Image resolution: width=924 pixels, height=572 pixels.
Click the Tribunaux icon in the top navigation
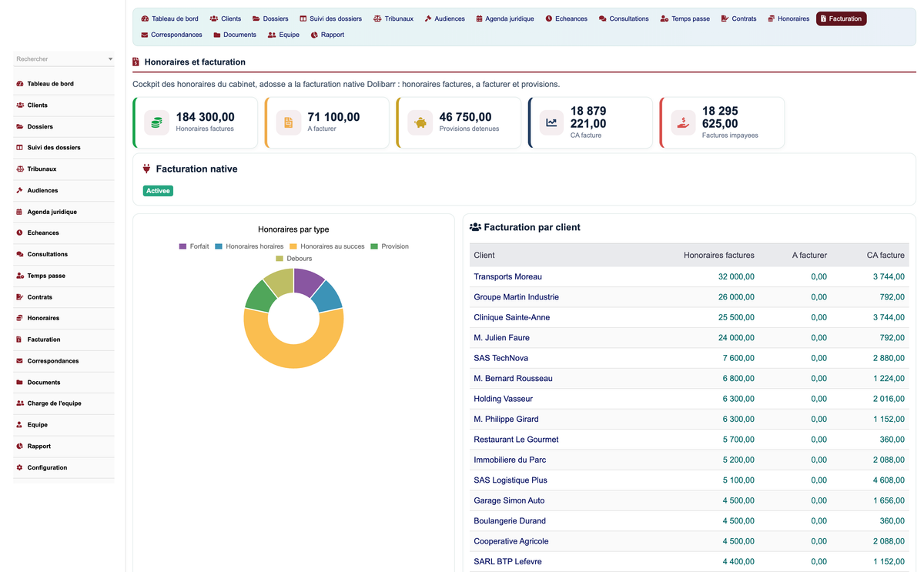(377, 18)
